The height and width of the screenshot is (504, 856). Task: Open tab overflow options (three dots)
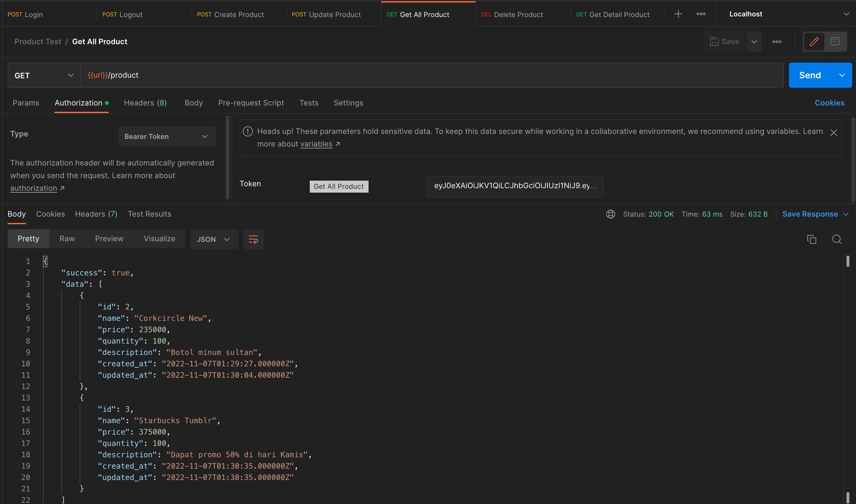tap(701, 14)
